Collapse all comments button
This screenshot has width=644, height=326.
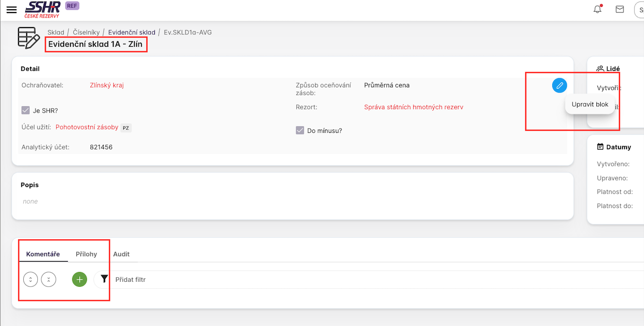[x=49, y=279]
